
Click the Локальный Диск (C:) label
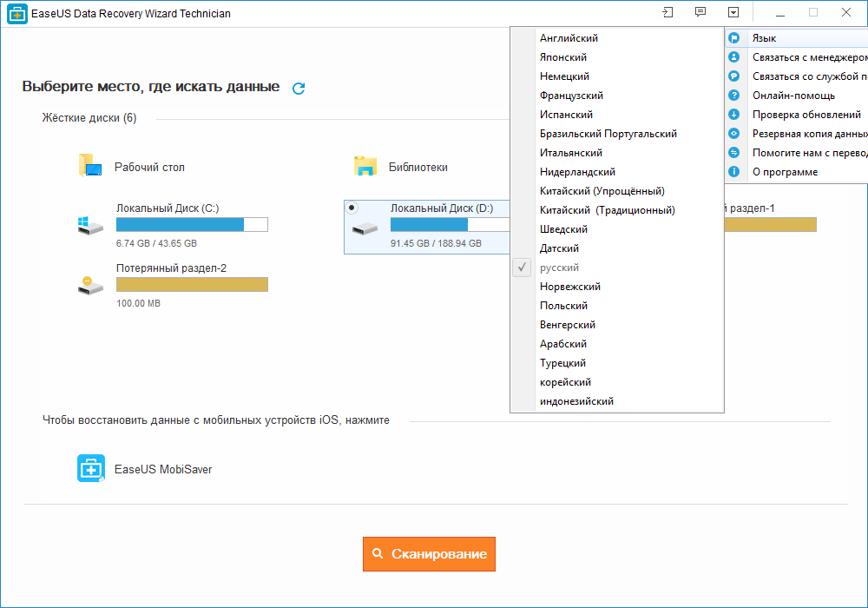click(x=168, y=208)
